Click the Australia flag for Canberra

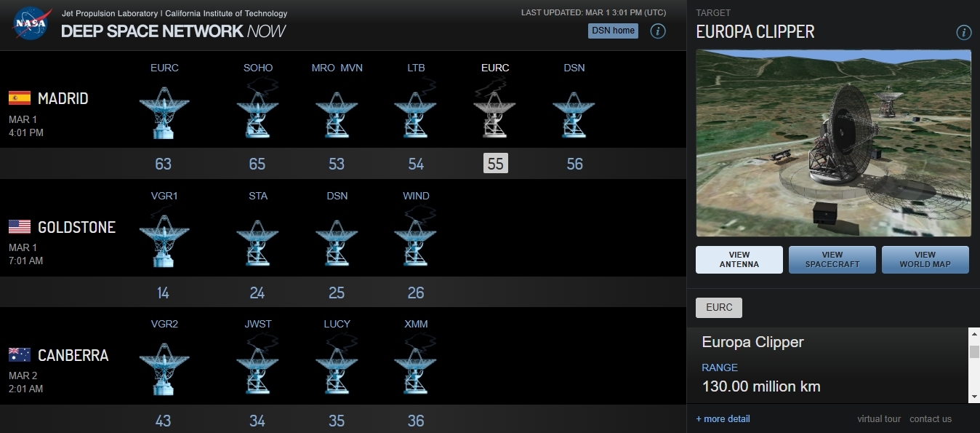pos(20,354)
